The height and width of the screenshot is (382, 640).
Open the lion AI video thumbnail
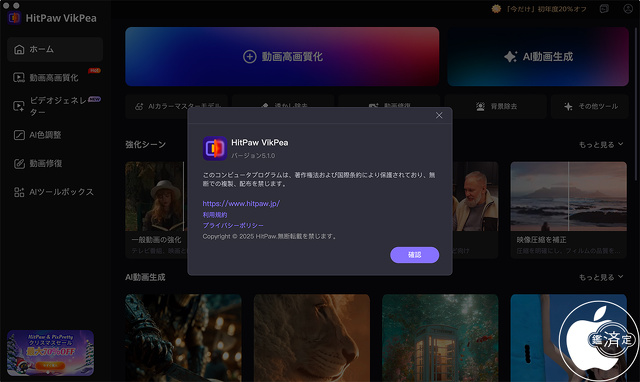coord(312,338)
